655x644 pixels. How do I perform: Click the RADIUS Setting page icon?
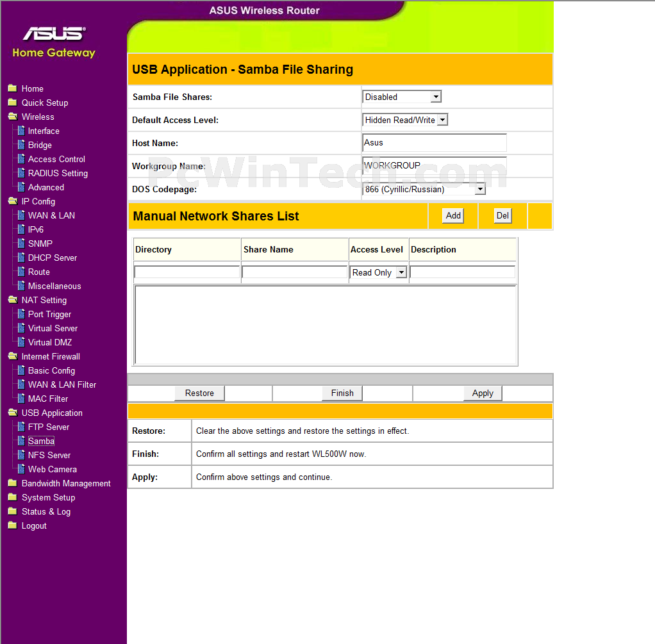[21, 173]
